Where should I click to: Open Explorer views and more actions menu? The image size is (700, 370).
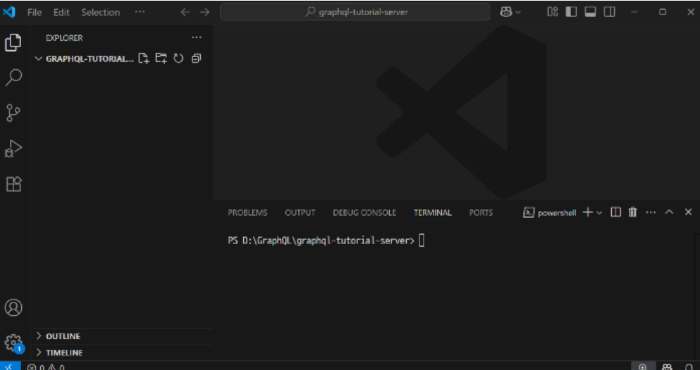click(x=196, y=38)
